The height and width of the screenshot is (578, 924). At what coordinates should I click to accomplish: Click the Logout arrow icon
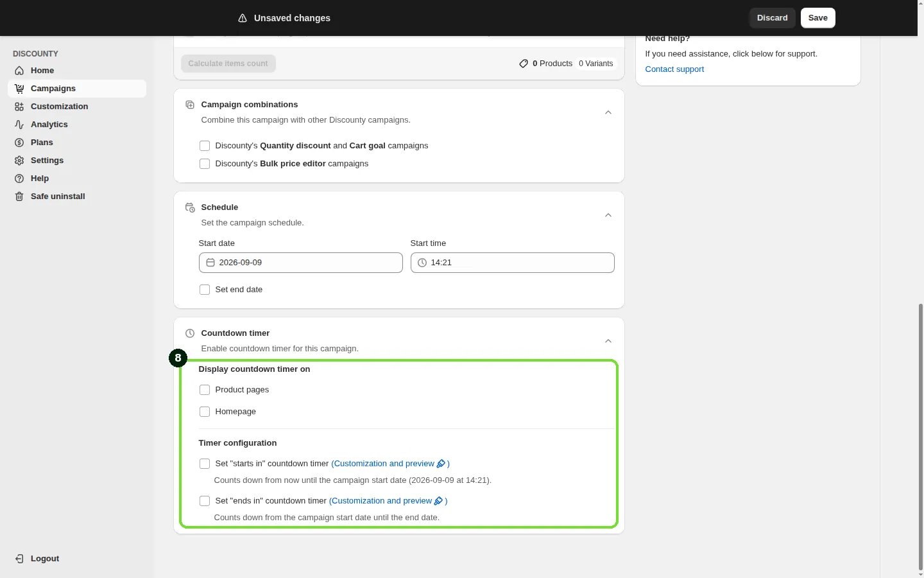click(x=19, y=559)
